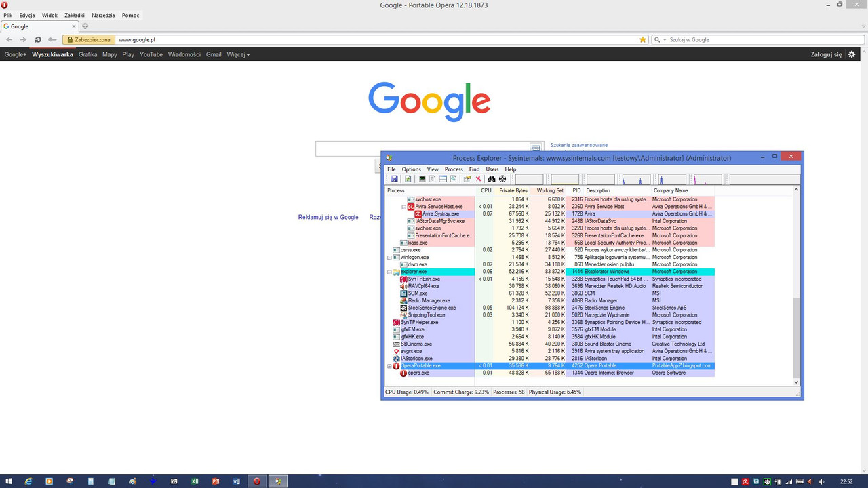Sort by Private Bytes column header

(x=512, y=190)
